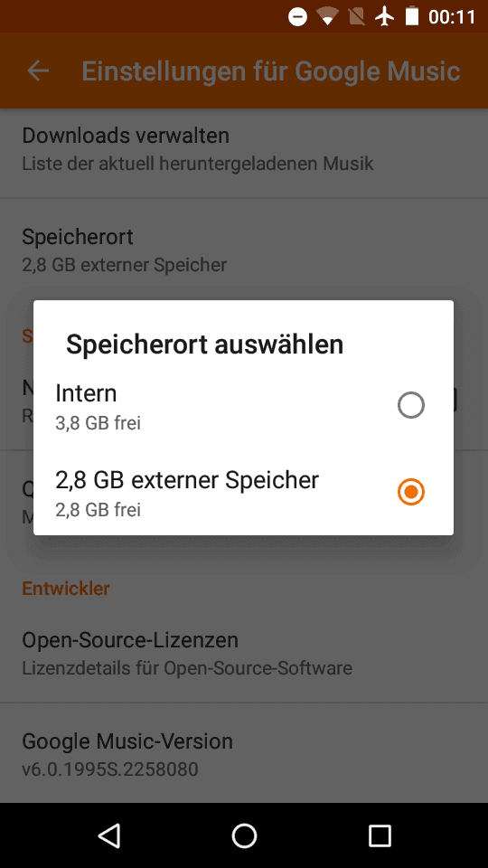Screen dimensions: 488x868
Task: Select external Speicher radio button
Action: pyautogui.click(x=411, y=492)
